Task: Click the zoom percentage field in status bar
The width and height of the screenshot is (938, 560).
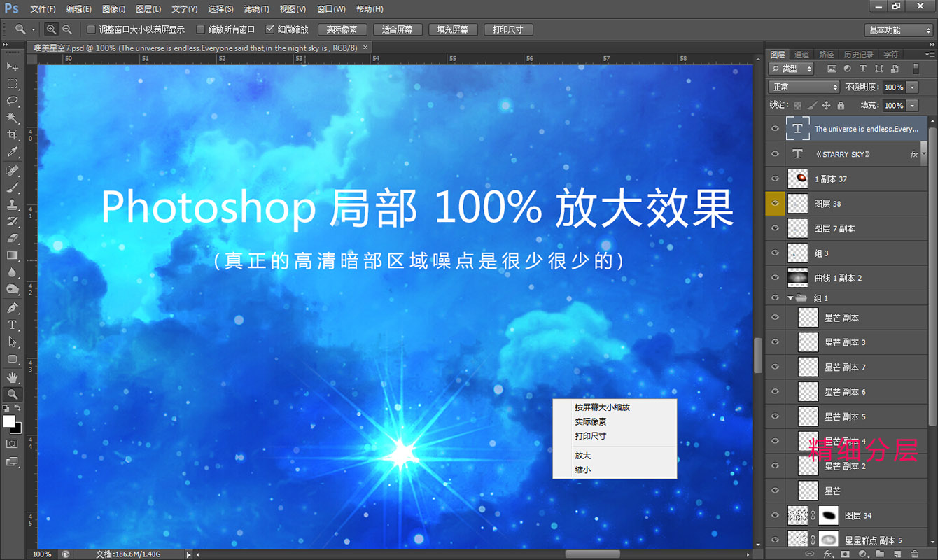Action: tap(43, 554)
